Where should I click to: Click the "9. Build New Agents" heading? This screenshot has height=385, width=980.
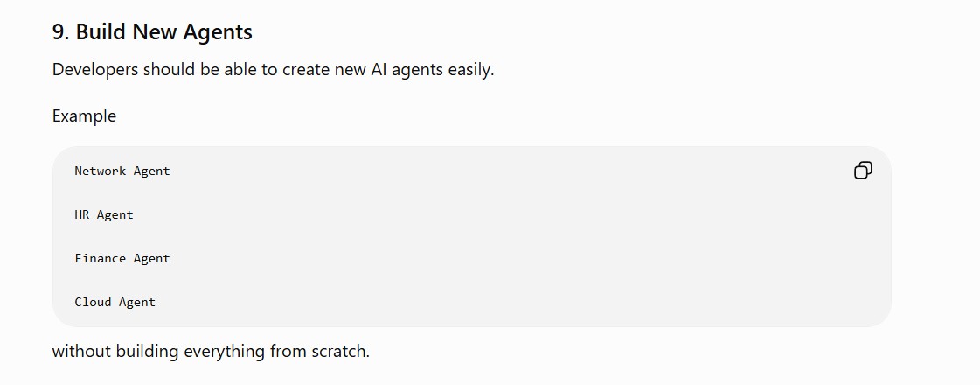coord(152,31)
